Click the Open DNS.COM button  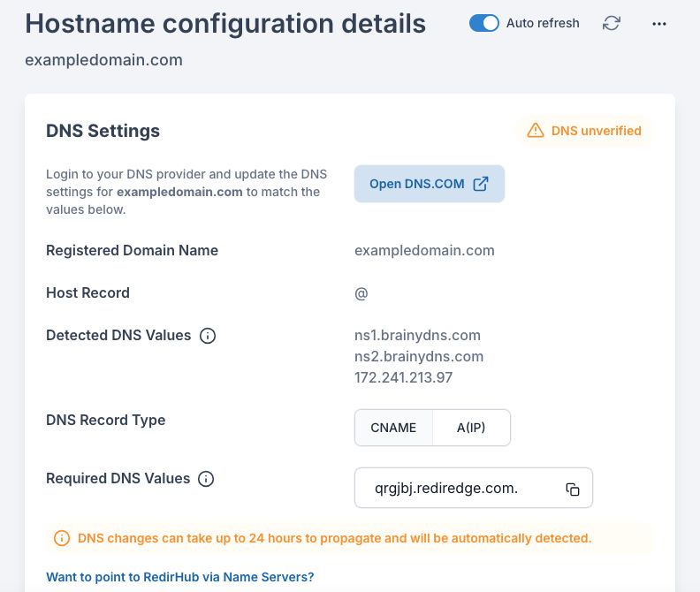point(430,184)
